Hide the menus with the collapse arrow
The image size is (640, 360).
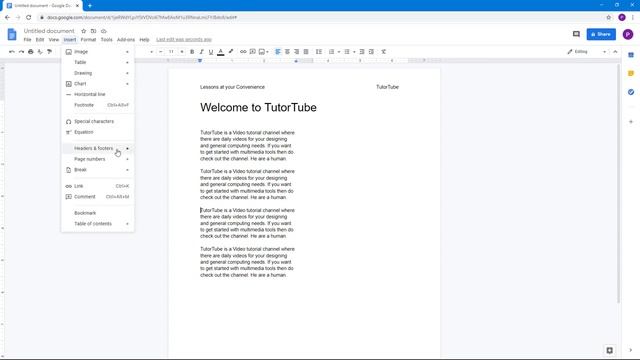pos(615,52)
